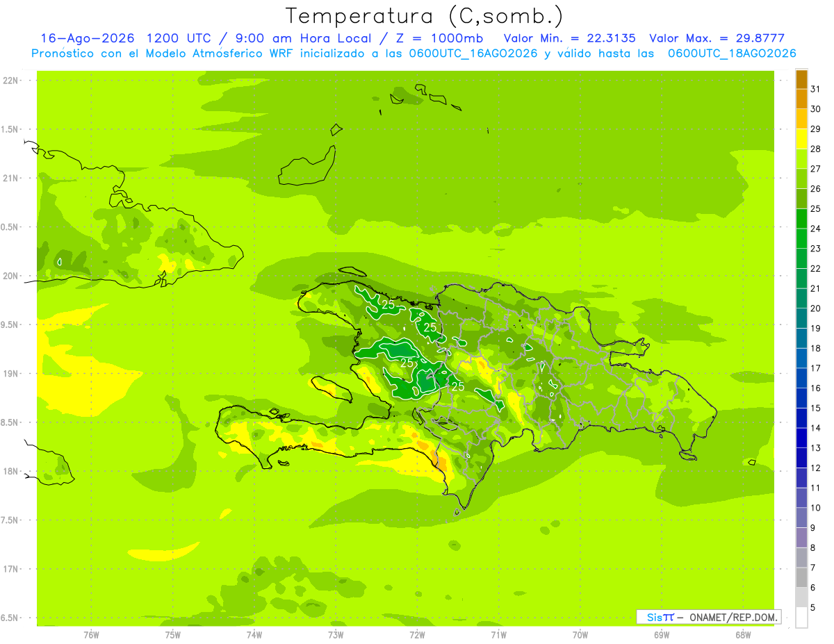Click the Valor Max. = 29.8777 text
The width and height of the screenshot is (834, 644).
pos(717,38)
